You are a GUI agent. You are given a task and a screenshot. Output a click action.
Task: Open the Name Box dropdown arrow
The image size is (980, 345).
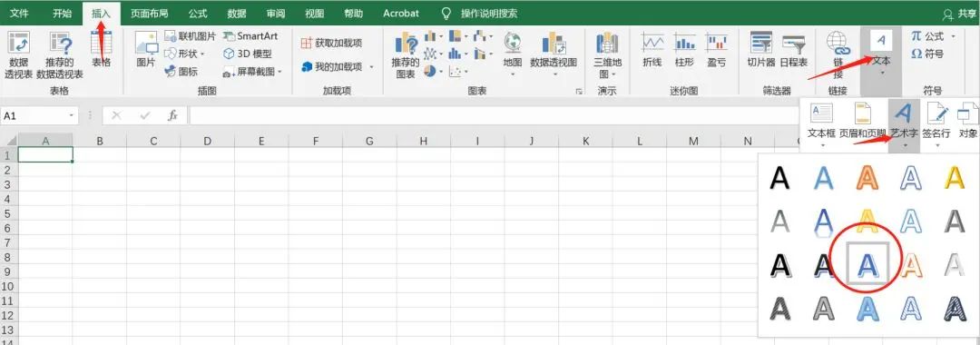coord(73,115)
